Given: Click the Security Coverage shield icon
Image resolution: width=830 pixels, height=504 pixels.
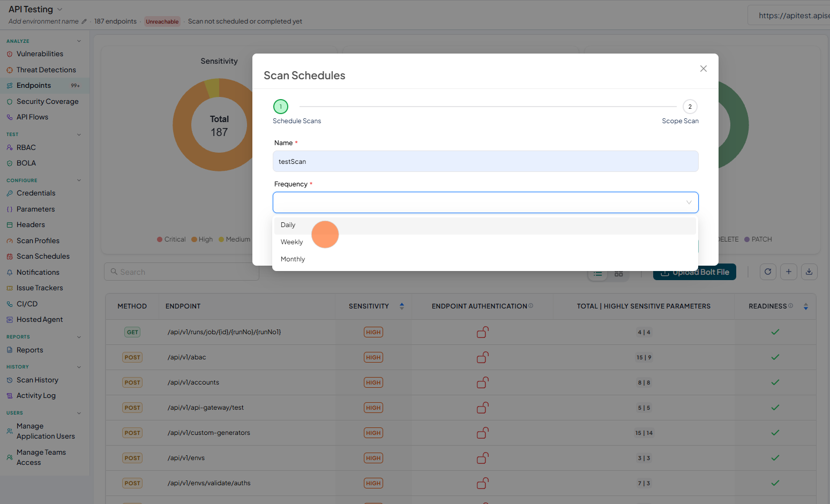Looking at the screenshot, I should 10,102.
